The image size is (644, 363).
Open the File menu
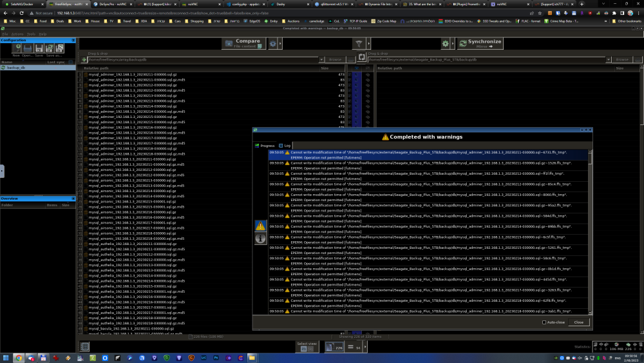point(5,34)
